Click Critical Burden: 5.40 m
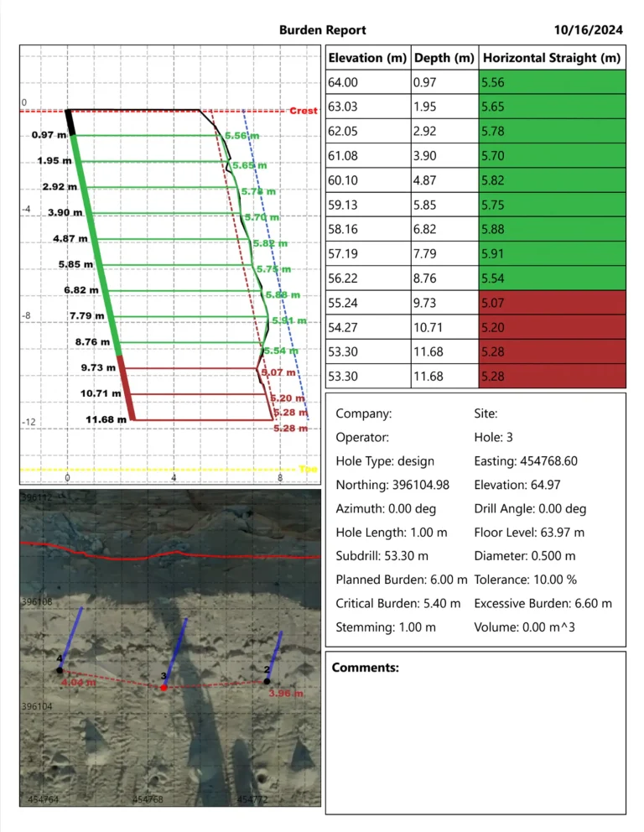This screenshot has height=832, width=644. click(x=397, y=603)
